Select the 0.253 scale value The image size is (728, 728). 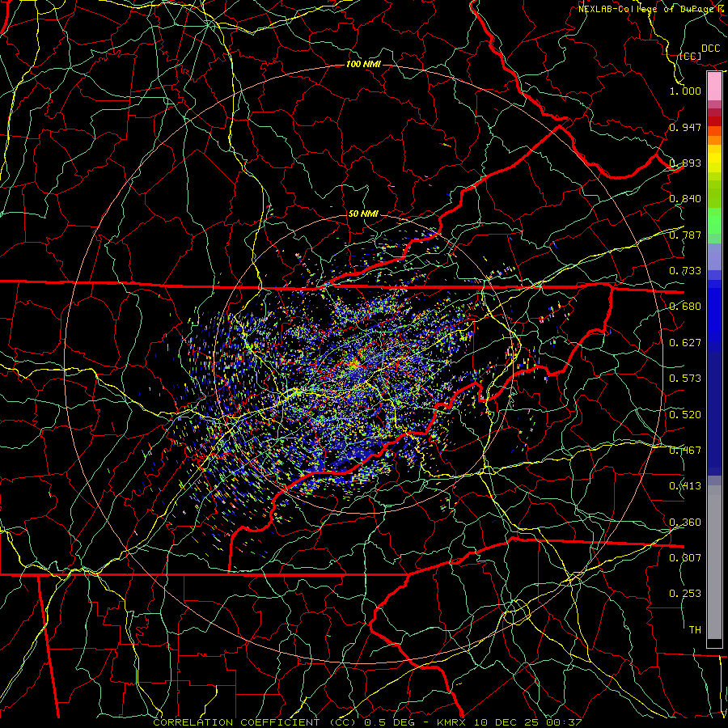(685, 594)
